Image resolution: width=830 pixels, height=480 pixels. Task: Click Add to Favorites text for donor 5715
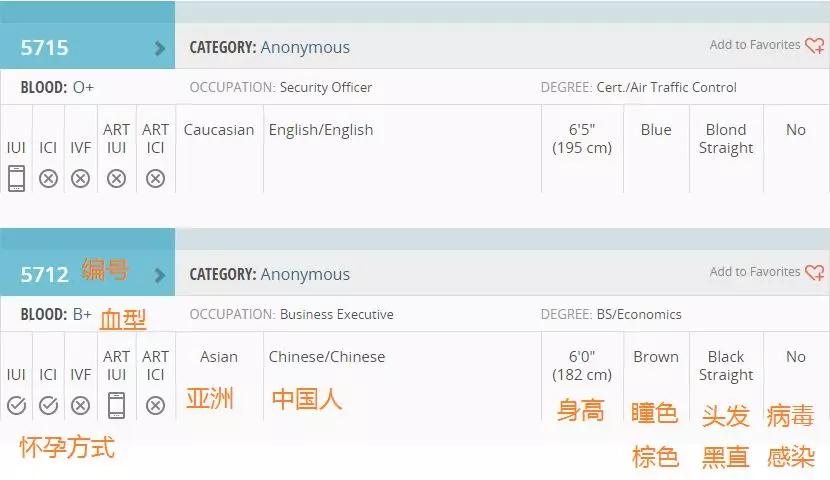click(x=755, y=45)
